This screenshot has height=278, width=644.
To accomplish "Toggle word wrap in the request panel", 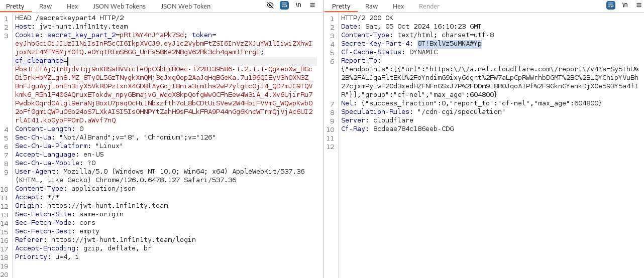I will (284, 6).
